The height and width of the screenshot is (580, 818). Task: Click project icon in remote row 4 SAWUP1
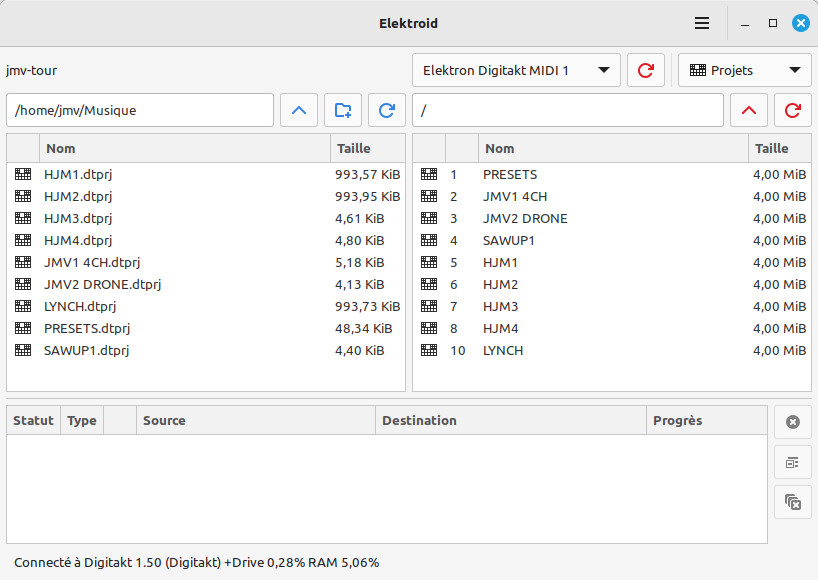[x=429, y=240]
